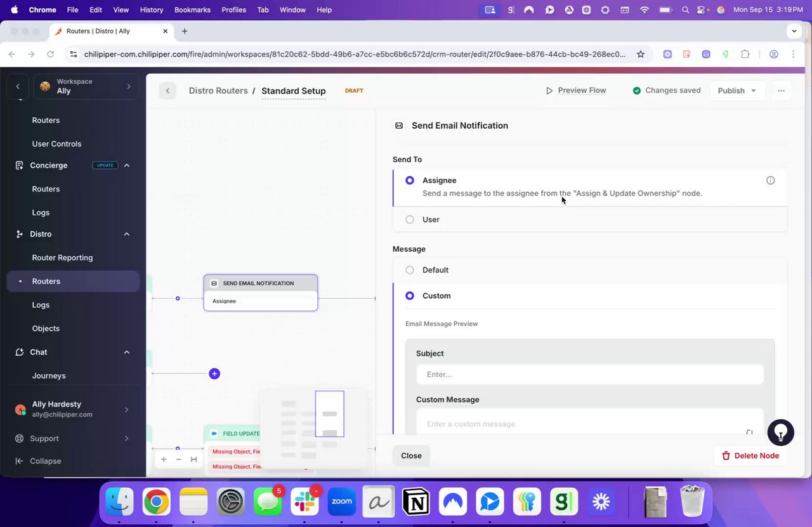The width and height of the screenshot is (812, 527).
Task: Zoom in the canvas with plus control
Action: [x=164, y=459]
